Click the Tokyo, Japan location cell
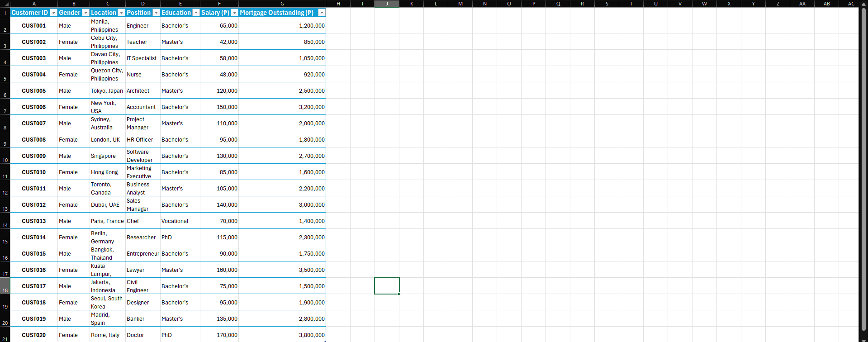Viewport: 868px width, 342px height. coord(108,90)
